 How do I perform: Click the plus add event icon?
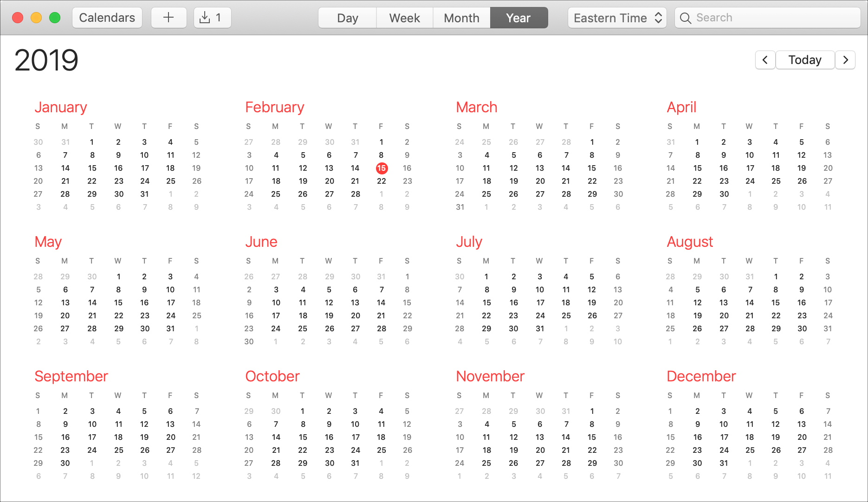[x=168, y=18]
